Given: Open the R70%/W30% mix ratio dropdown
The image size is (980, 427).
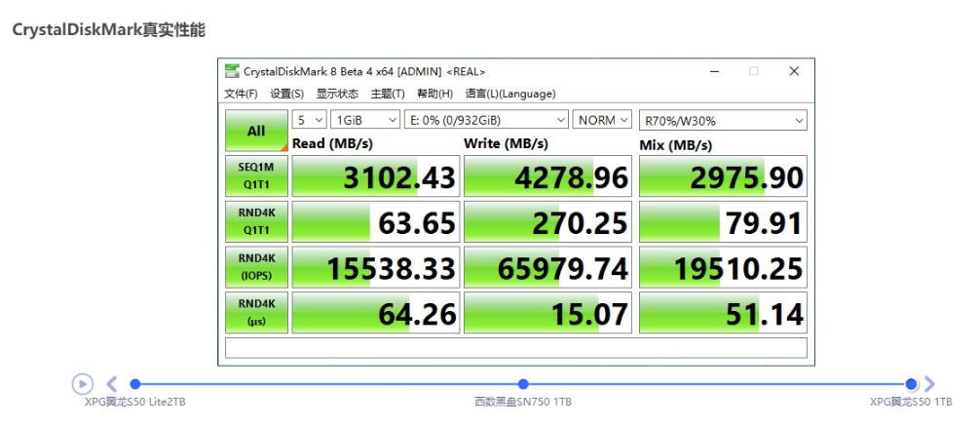Looking at the screenshot, I should pos(723,120).
